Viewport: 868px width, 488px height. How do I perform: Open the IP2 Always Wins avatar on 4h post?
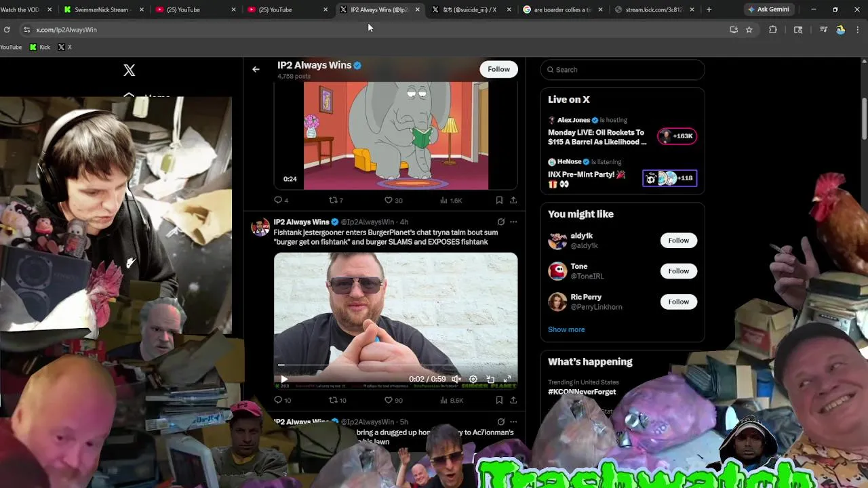[x=260, y=227]
